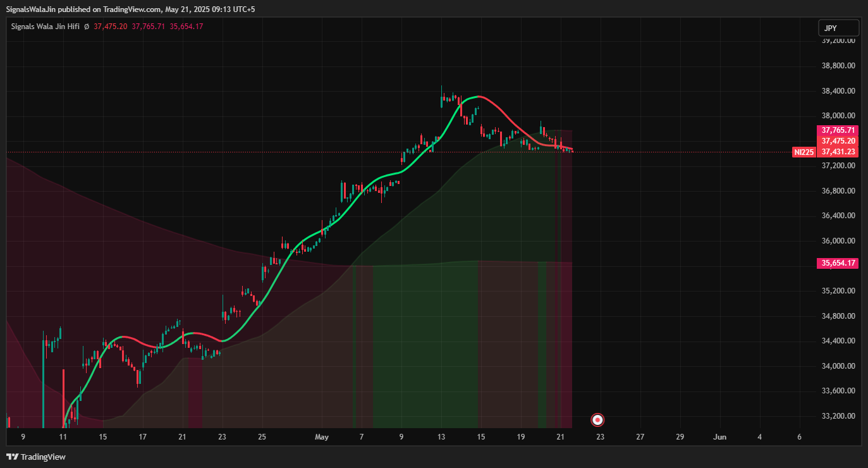This screenshot has height=468, width=868.
Task: Click the 37,475.20 price tag on axis
Action: [x=838, y=140]
